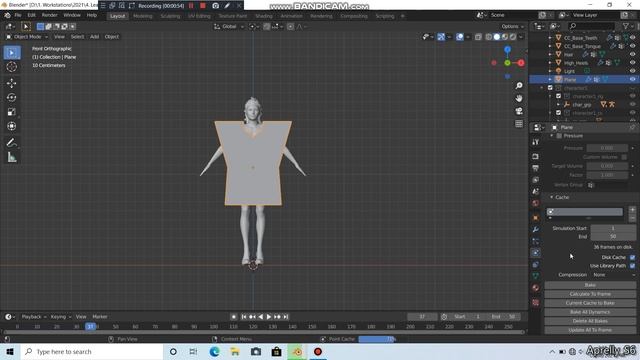The width and height of the screenshot is (640, 360).
Task: Collapse the Pressure panel
Action: point(552,136)
